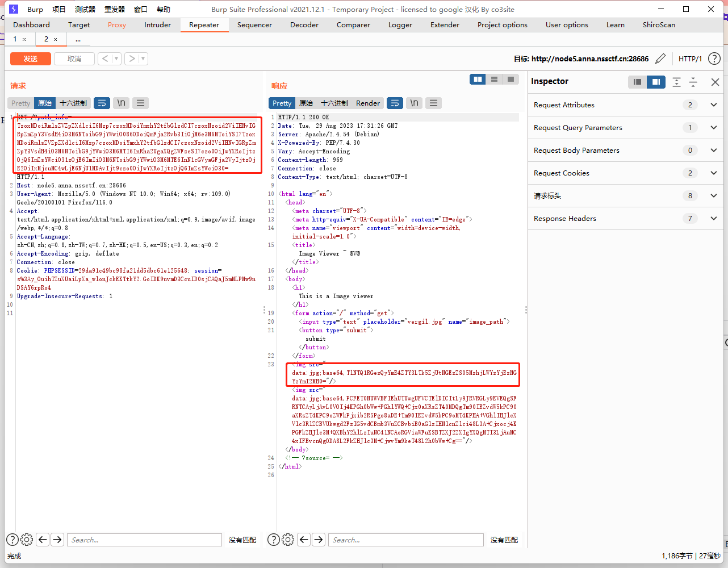Open the Burp menu

click(35, 9)
